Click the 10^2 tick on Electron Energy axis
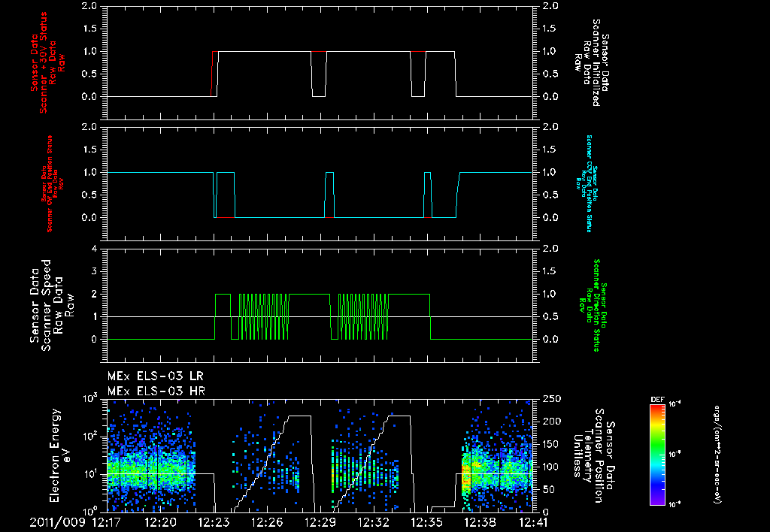Screen dimensions: 770x532 (90, 435)
